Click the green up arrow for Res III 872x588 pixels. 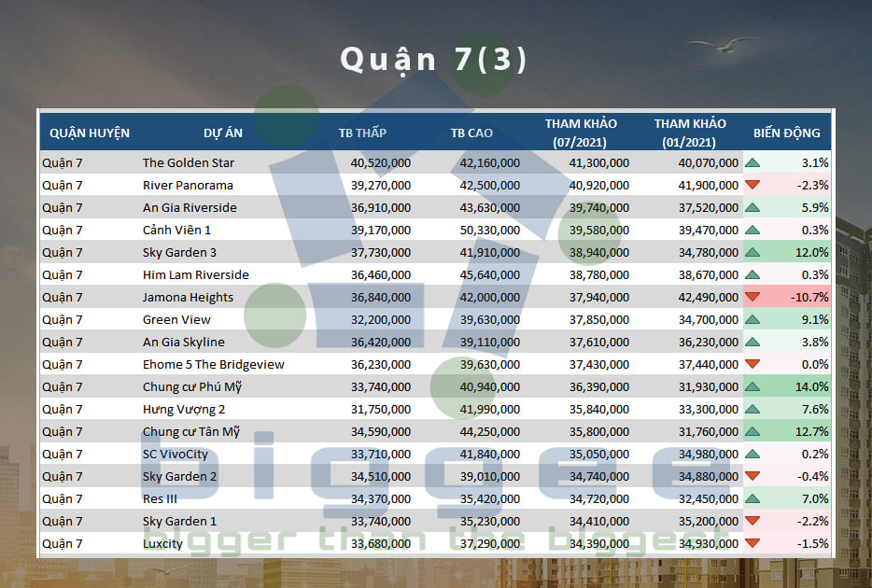point(752,499)
